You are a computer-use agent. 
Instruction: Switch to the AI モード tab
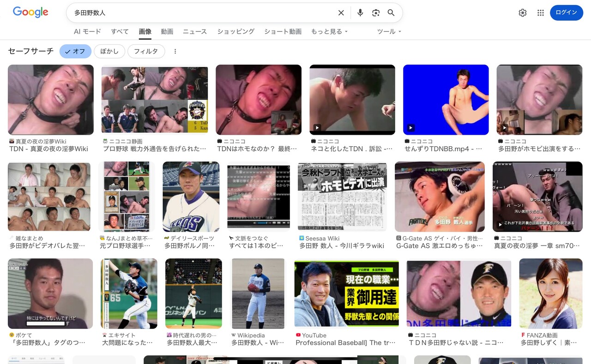87,31
